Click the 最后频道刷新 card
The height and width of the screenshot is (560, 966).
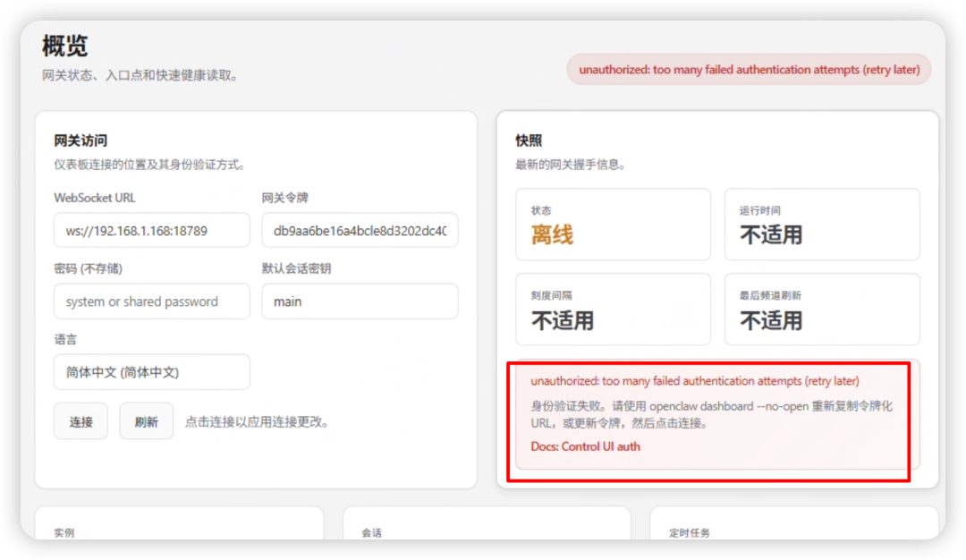pos(822,309)
